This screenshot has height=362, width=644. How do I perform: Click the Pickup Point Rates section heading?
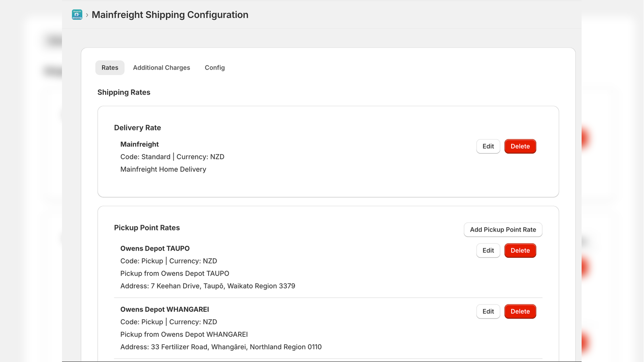click(x=147, y=227)
